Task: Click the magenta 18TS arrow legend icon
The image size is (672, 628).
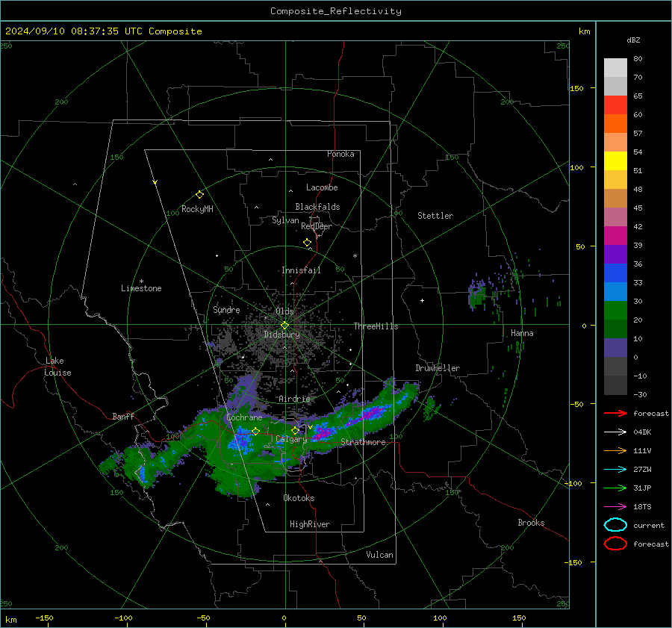Action: [615, 507]
